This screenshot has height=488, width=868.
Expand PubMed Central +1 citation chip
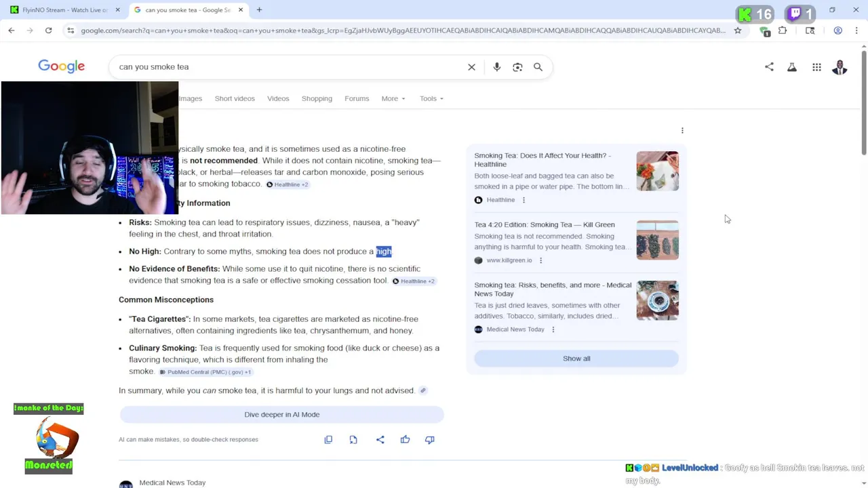coord(205,372)
